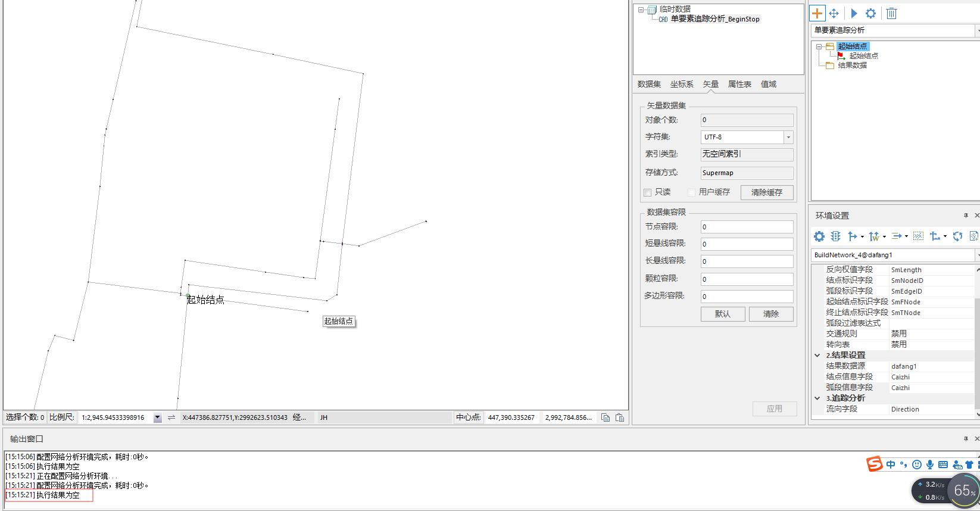Screen dimensions: 980x511
Task: Select the four-arrow move node tool
Action: [x=834, y=13]
